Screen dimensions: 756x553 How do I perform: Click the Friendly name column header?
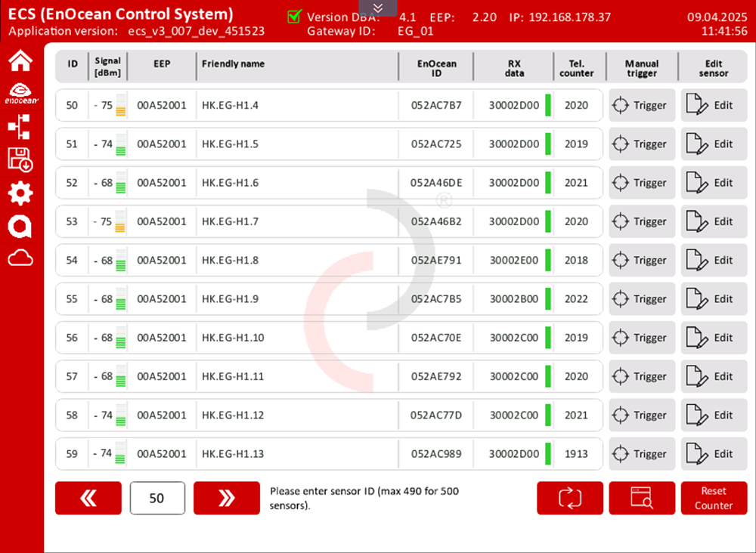pyautogui.click(x=233, y=64)
